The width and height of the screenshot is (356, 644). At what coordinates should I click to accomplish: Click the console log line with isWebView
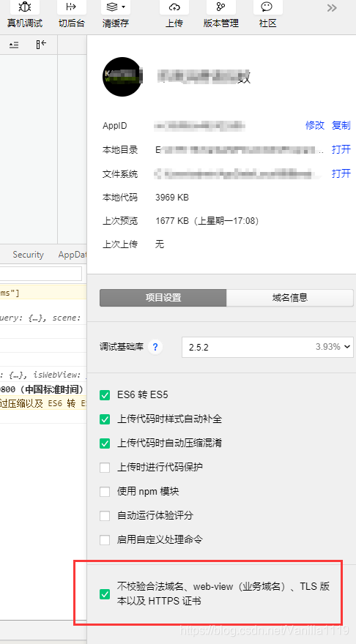43,375
